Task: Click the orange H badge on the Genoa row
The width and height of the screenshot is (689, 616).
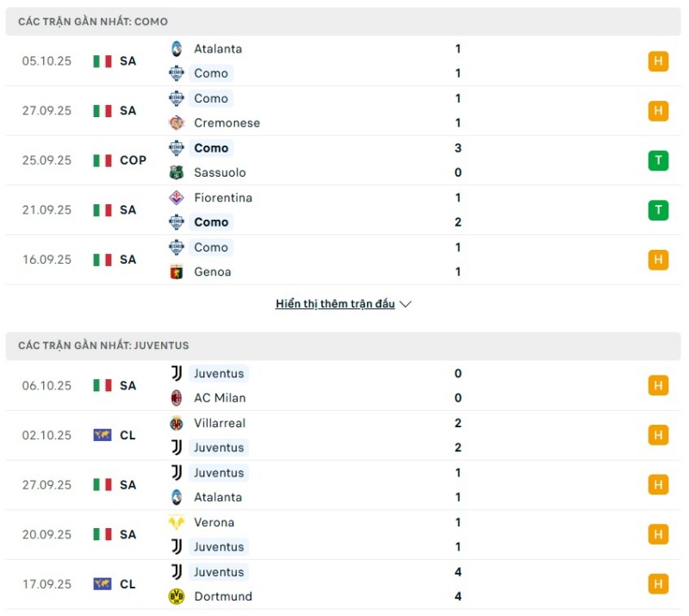Action: tap(657, 258)
